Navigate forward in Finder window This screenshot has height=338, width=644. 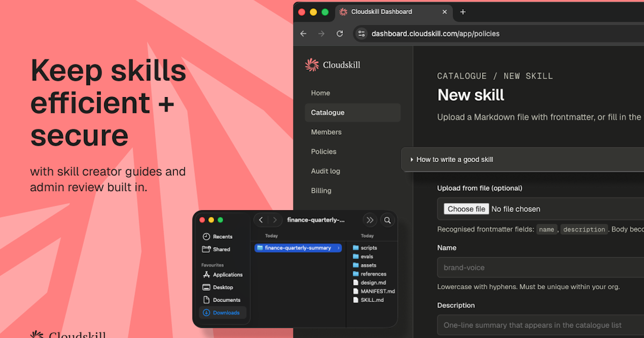(x=275, y=220)
